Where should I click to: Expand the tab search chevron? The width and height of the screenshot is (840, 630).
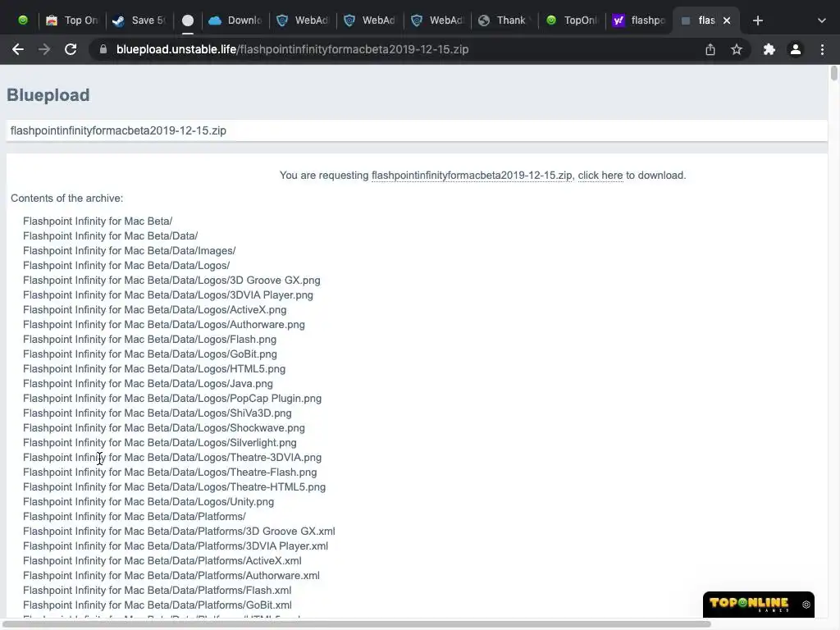coord(822,21)
